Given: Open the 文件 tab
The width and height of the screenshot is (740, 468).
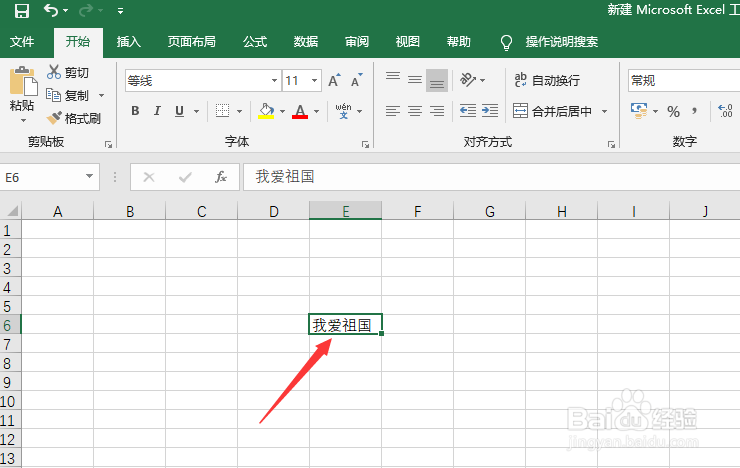Looking at the screenshot, I should click(22, 42).
